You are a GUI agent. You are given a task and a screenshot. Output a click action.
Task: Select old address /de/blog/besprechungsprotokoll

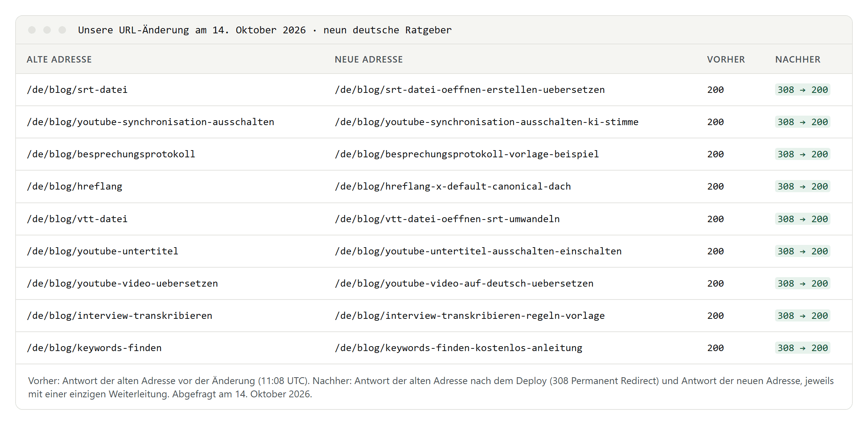point(111,154)
